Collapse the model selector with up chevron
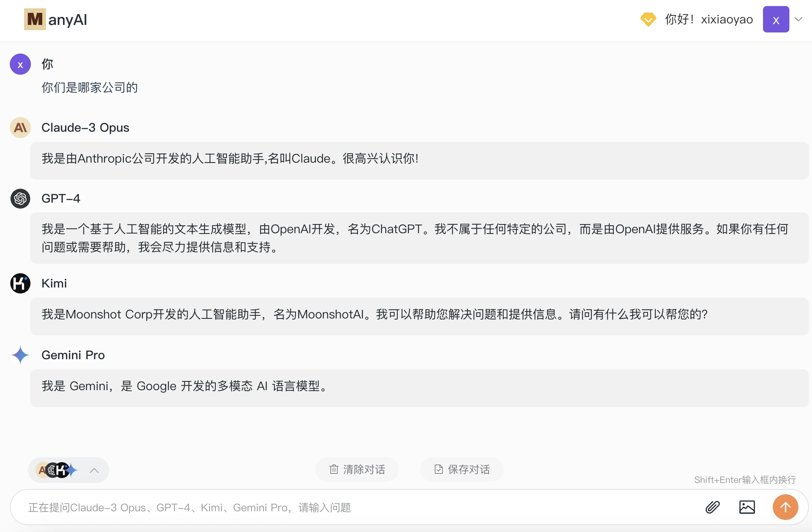 [x=95, y=470]
